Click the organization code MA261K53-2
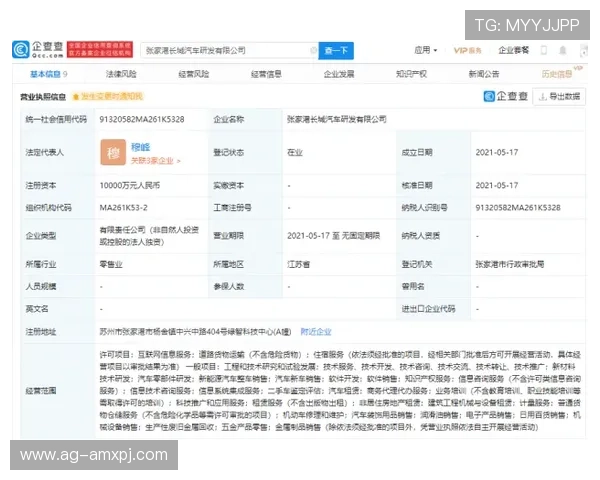 [123, 208]
